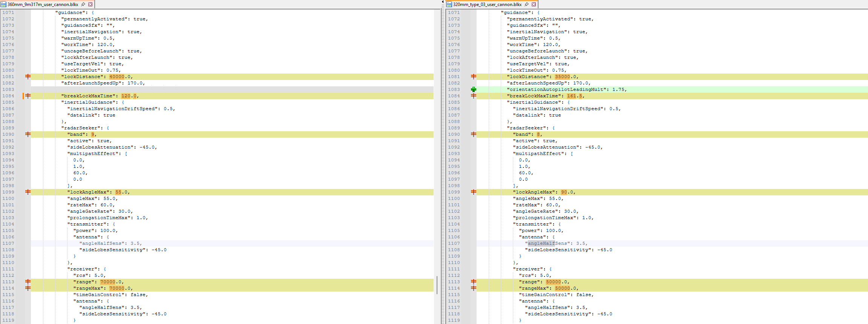Click right pane change marker at line 1099
Image resolution: width=868 pixels, height=324 pixels.
click(x=474, y=192)
